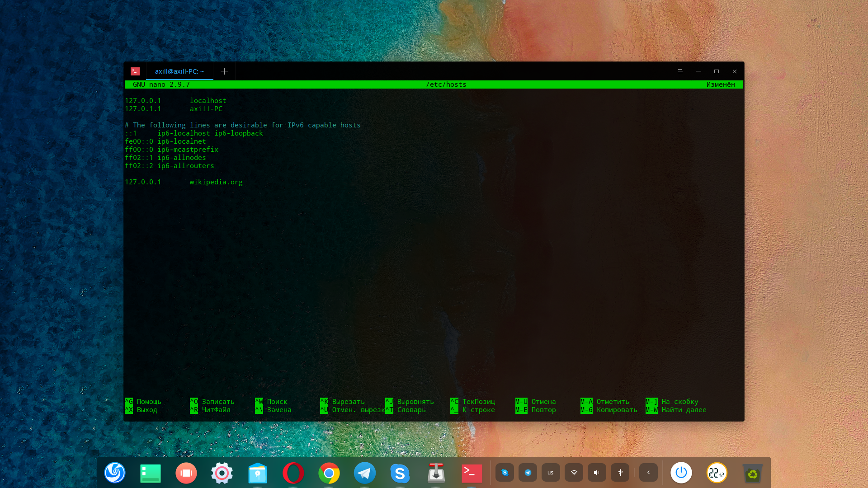This screenshot has width=868, height=488.
Task: Open system settings gear in dock
Action: (222, 473)
